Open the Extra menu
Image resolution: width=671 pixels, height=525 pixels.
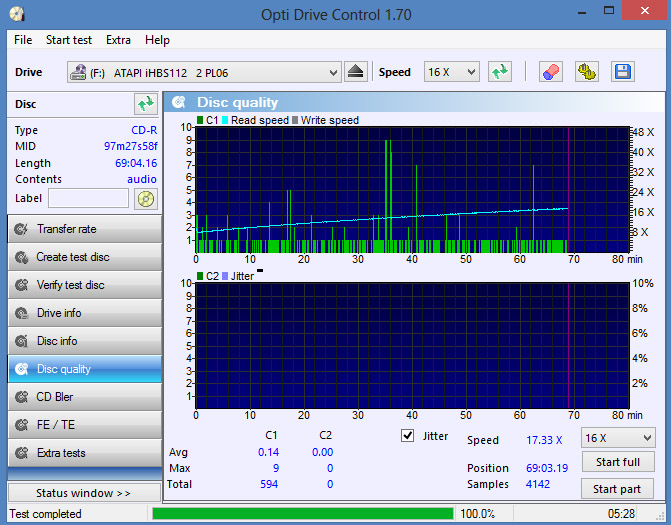point(118,40)
